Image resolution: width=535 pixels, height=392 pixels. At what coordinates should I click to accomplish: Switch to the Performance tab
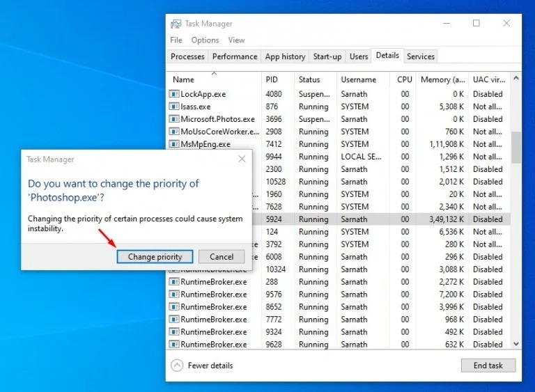coord(235,56)
